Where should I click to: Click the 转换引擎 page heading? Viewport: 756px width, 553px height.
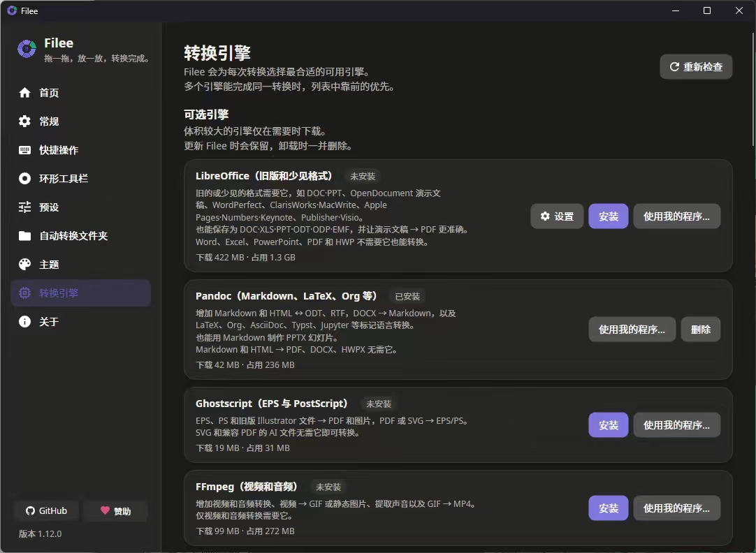(217, 53)
